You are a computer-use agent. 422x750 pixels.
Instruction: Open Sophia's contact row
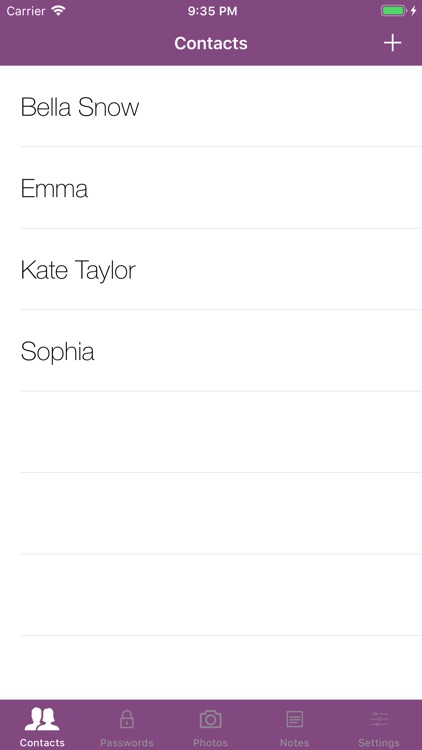coord(211,351)
